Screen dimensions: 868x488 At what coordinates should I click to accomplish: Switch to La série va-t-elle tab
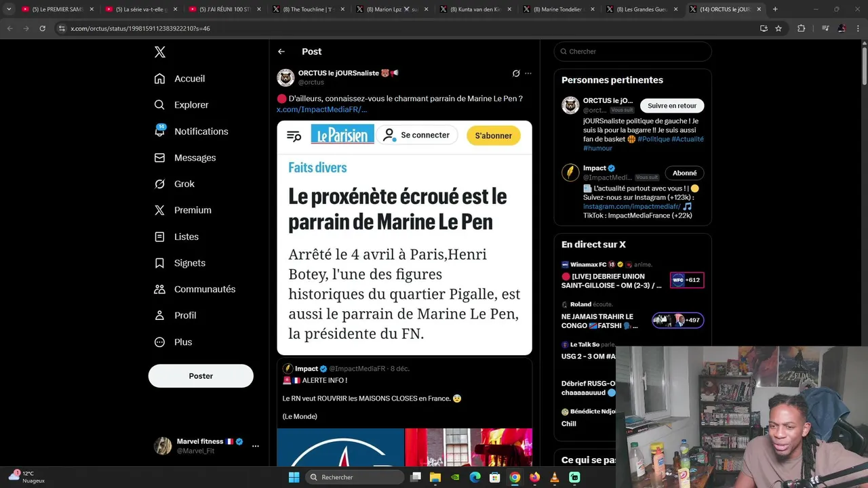[141, 9]
